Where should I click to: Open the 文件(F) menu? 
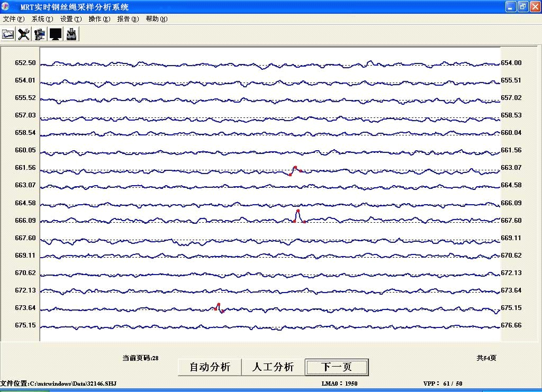[x=14, y=19]
